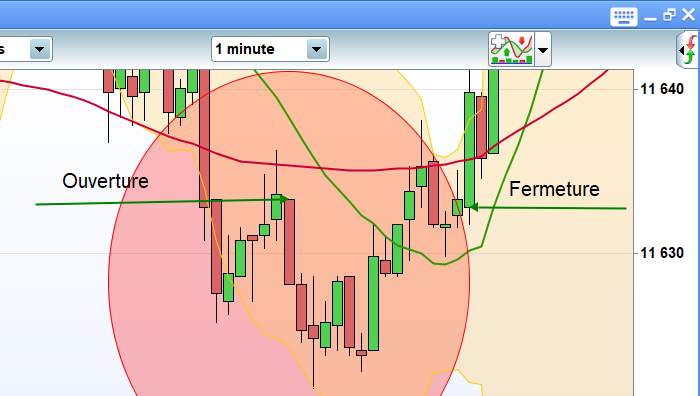
Task: Expand the indicator menu dropdown arrow
Action: point(543,49)
